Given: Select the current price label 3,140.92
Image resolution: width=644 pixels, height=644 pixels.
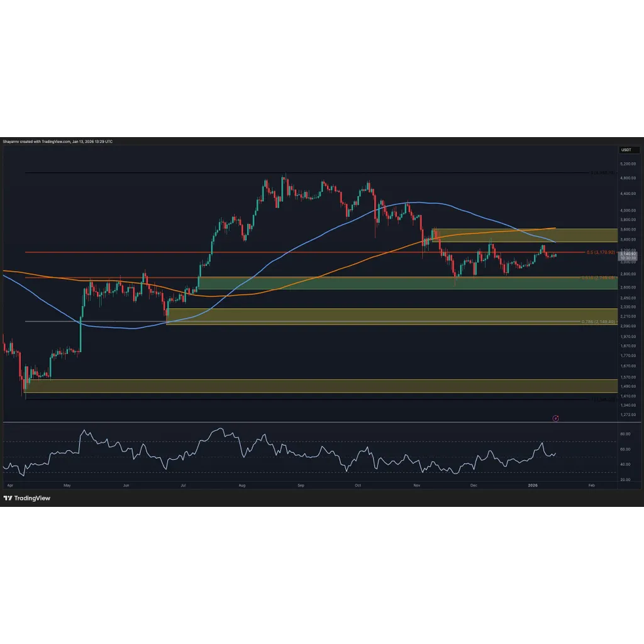Looking at the screenshot, I should 628,254.
